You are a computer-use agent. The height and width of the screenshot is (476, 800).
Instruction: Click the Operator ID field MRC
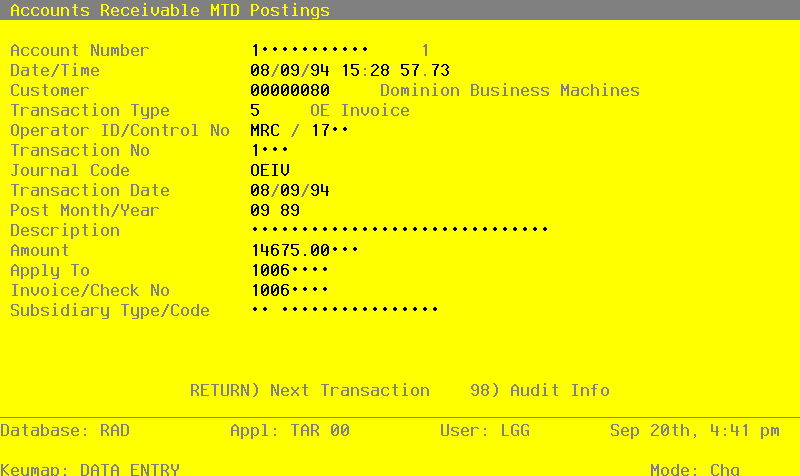click(265, 130)
